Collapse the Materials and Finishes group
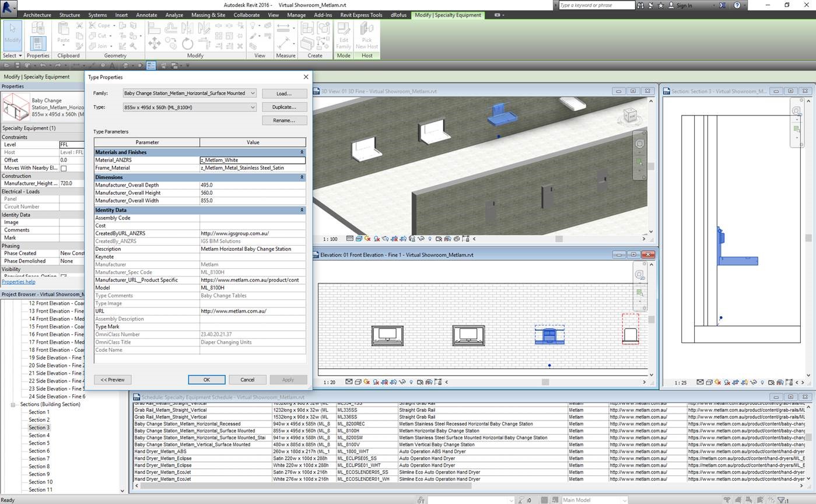Viewport: 816px width, 504px height. 302,152
